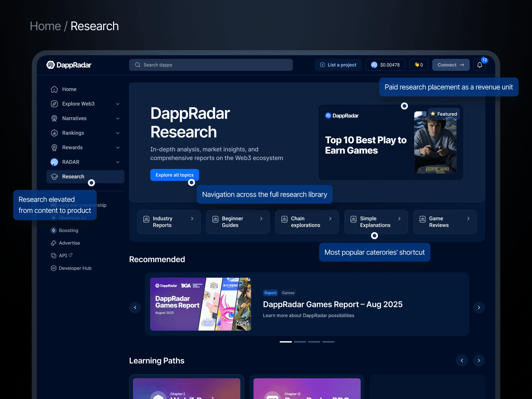Click the DappRadar logo in header
Image resolution: width=532 pixels, height=399 pixels.
pos(69,65)
